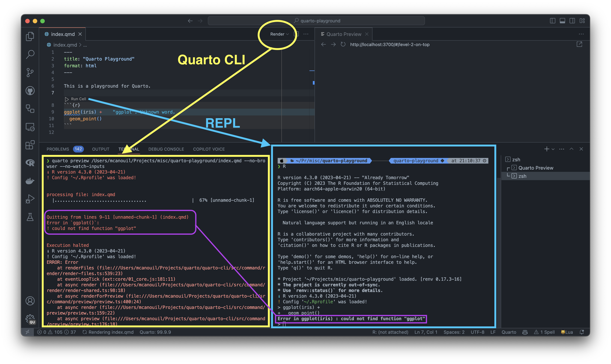Open Source Control view in activity bar
This screenshot has height=364, width=611.
pyautogui.click(x=30, y=73)
